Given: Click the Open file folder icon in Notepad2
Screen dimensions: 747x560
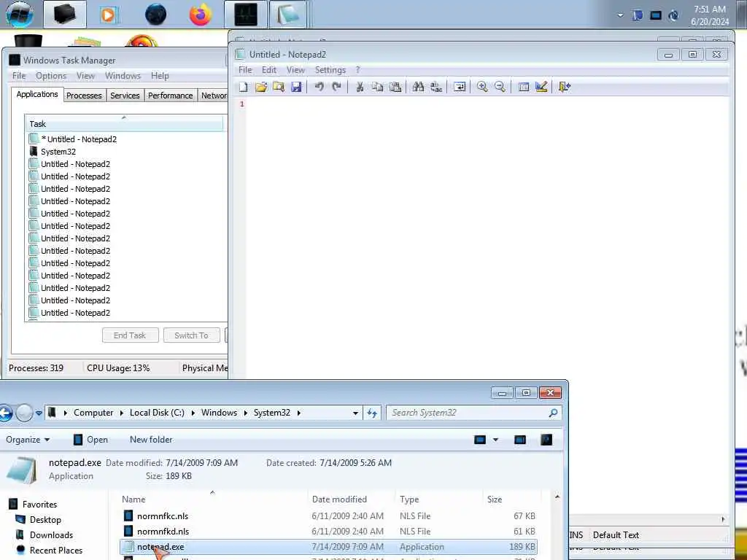Looking at the screenshot, I should (261, 87).
